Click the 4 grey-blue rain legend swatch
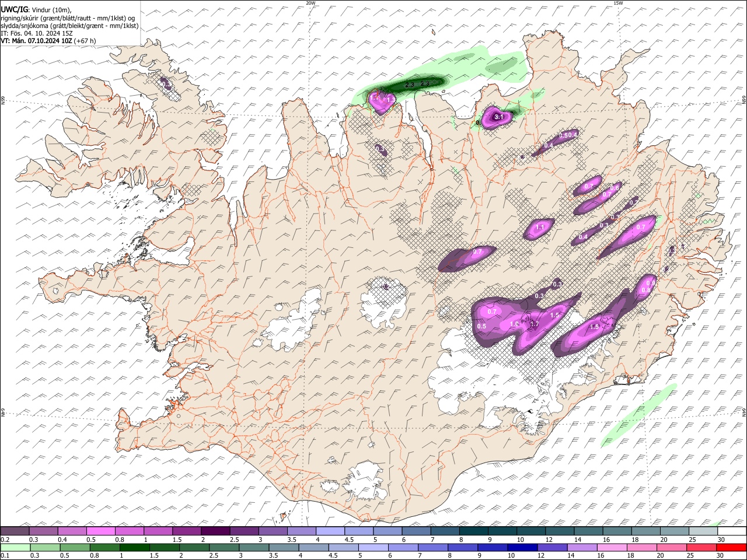 314,548
